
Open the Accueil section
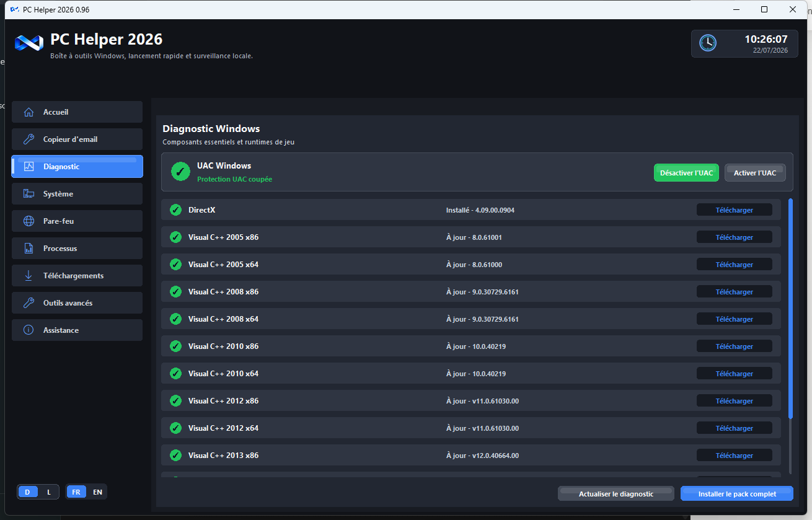(x=77, y=112)
